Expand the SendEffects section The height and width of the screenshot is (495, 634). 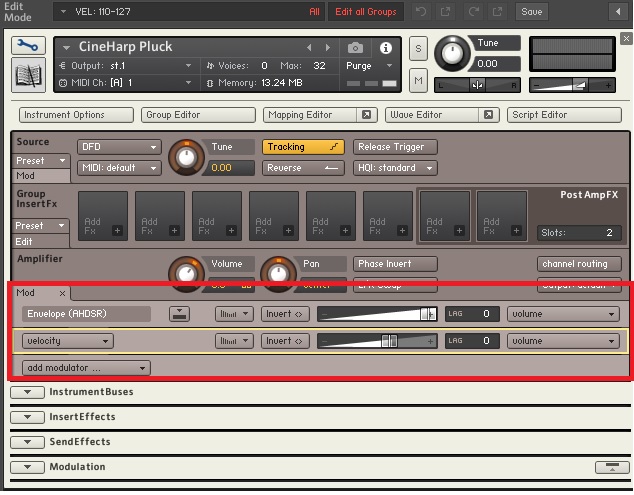pyautogui.click(x=27, y=442)
